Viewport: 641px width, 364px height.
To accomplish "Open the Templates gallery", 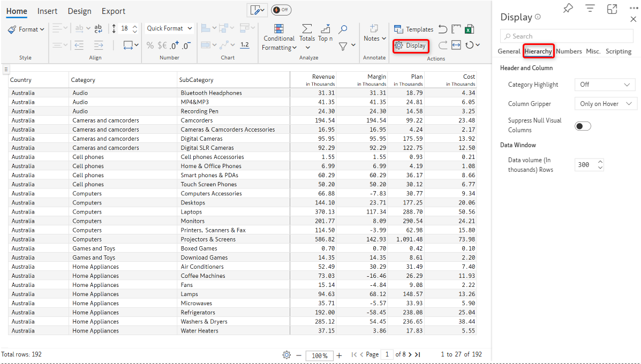I will pyautogui.click(x=413, y=29).
